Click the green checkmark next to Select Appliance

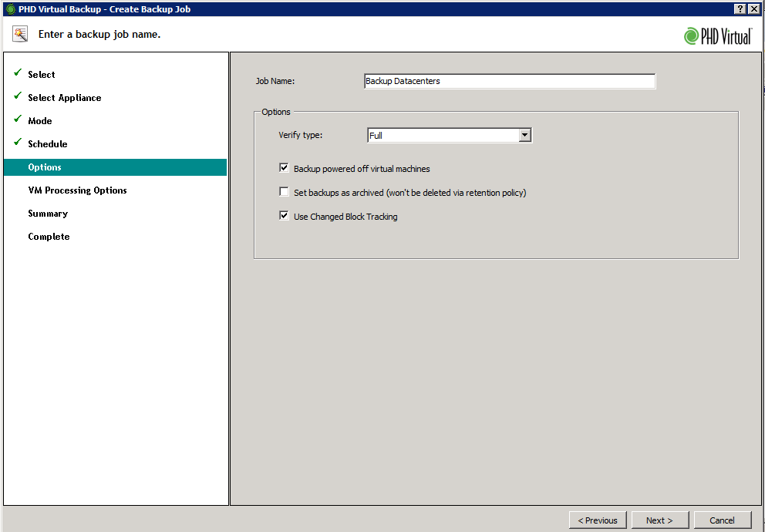tap(18, 96)
